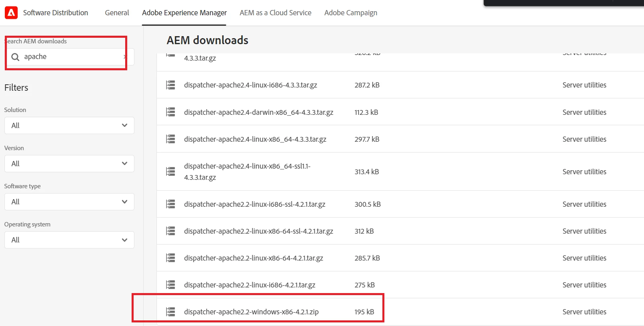The width and height of the screenshot is (644, 326).
Task: Click the file icon for dispatcher-apache2.4-linux-i686-4.3.3.tar.gz
Action: click(x=171, y=85)
